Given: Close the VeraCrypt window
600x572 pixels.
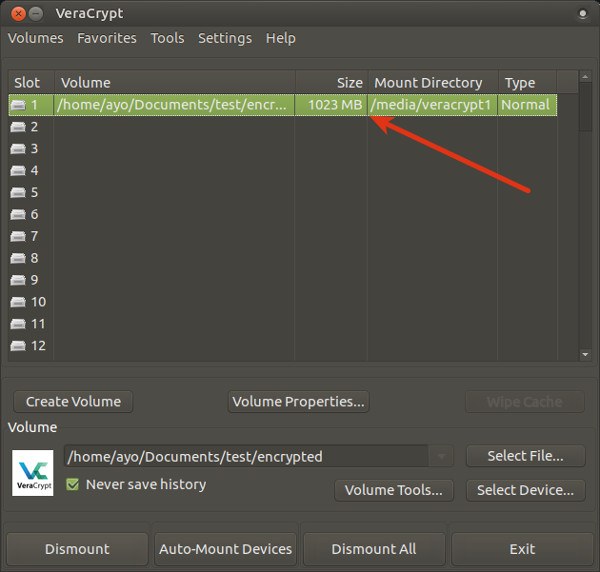Looking at the screenshot, I should click(x=18, y=14).
